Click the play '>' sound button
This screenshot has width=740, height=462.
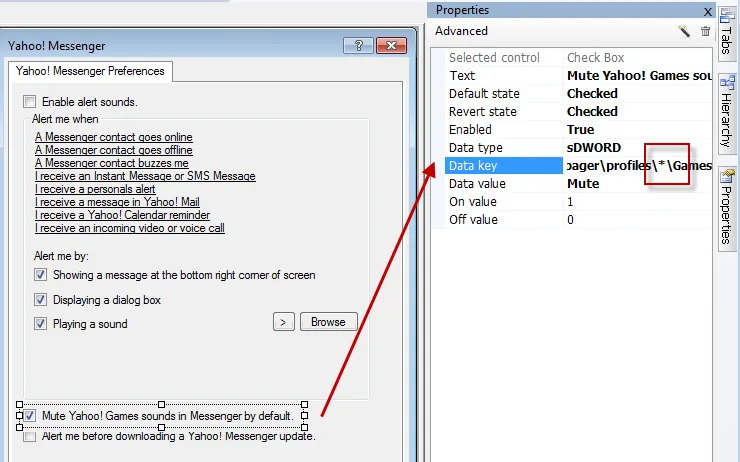pos(284,322)
